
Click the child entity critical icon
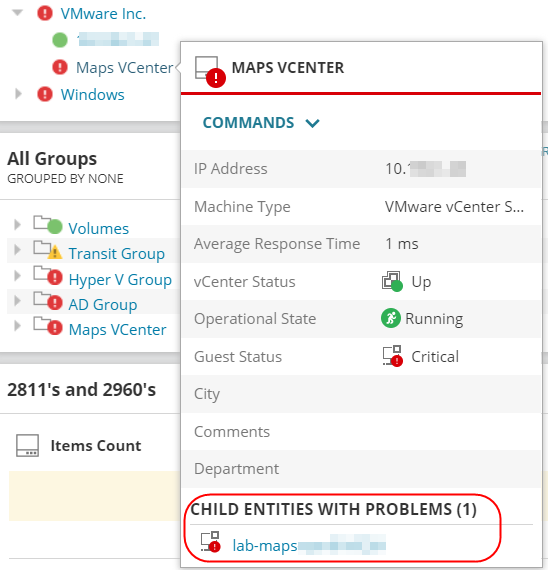210,542
